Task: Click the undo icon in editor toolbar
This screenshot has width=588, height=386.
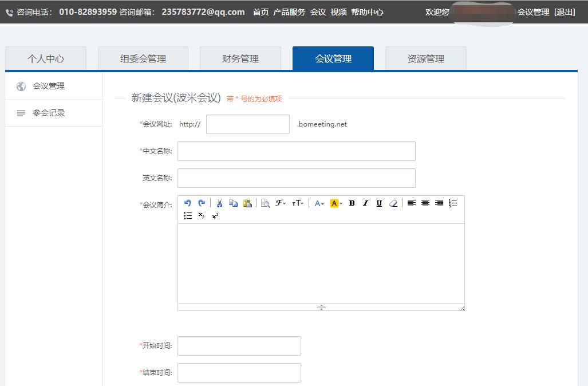Action: [187, 203]
